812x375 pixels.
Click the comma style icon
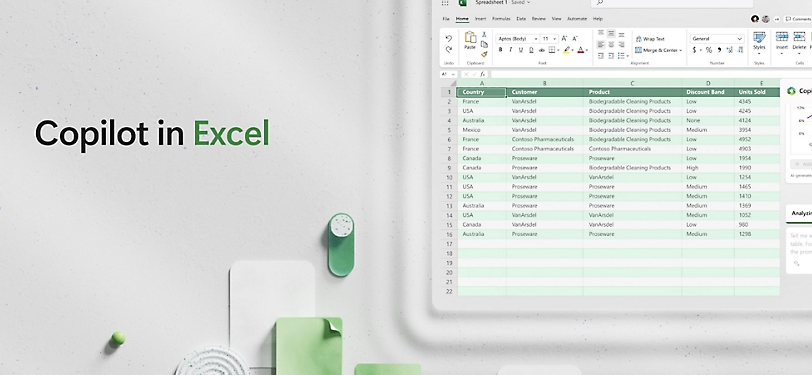coord(719,50)
